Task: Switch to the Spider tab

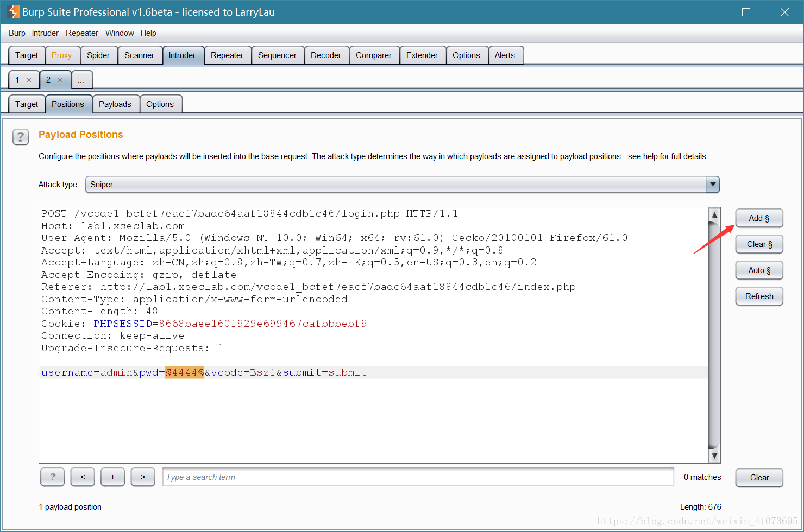Action: tap(98, 55)
